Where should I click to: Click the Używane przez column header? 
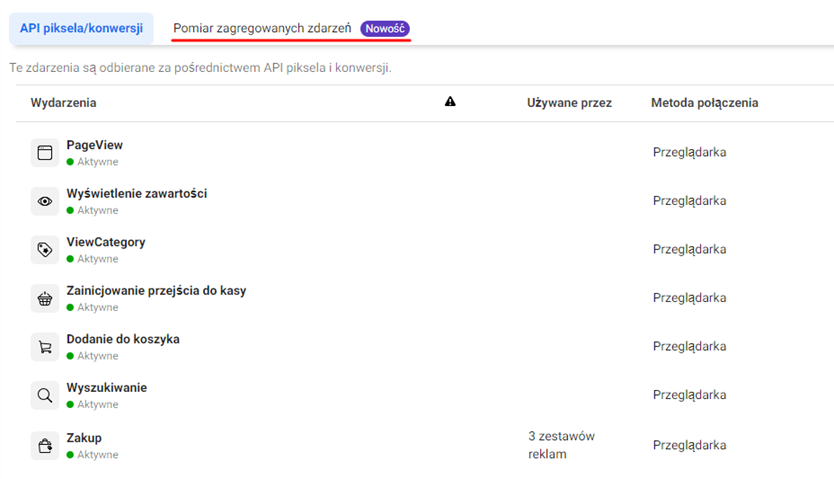569,103
